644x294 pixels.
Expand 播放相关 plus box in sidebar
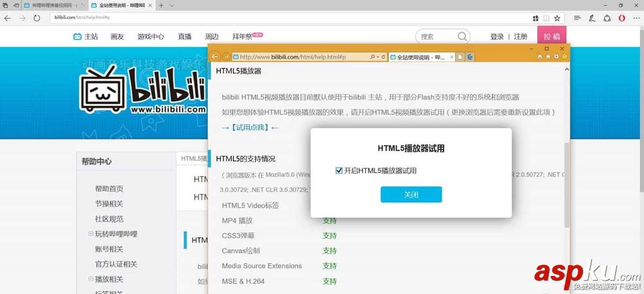90,279
